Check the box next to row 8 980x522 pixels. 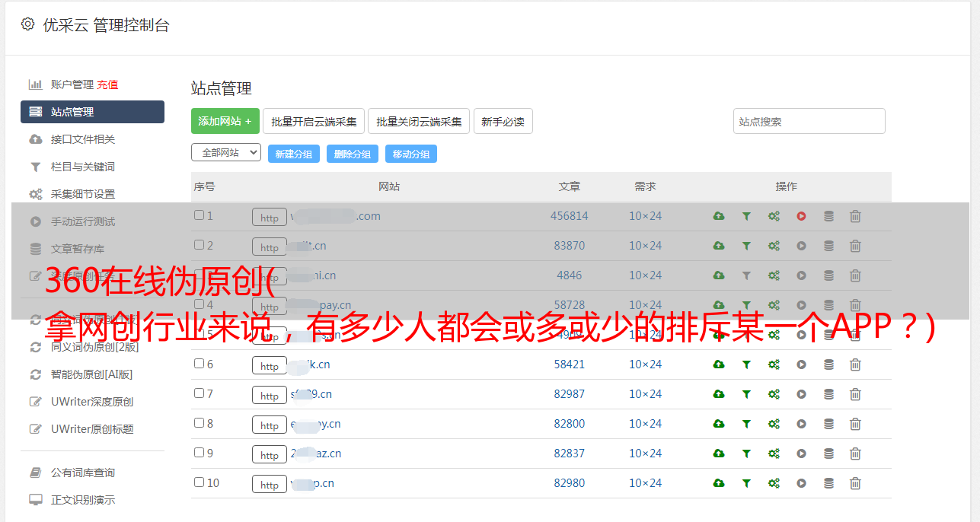(199, 423)
